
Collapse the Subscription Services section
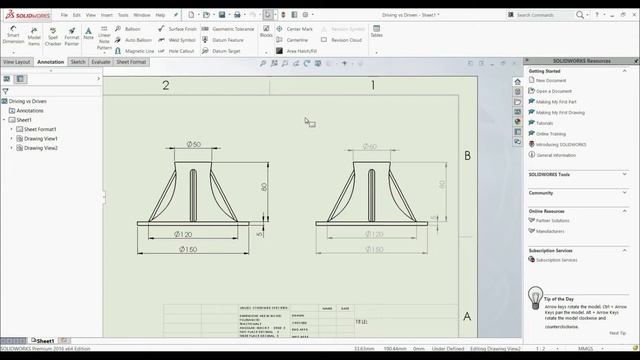pyautogui.click(x=624, y=250)
